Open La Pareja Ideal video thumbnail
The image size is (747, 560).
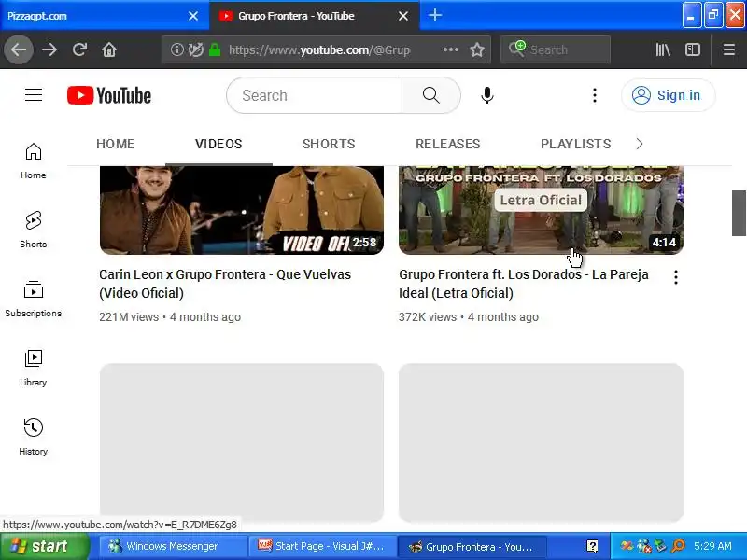point(541,210)
